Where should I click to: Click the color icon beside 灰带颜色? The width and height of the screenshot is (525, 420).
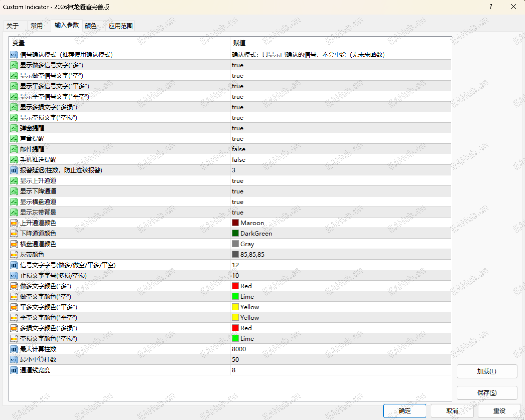[14, 255]
